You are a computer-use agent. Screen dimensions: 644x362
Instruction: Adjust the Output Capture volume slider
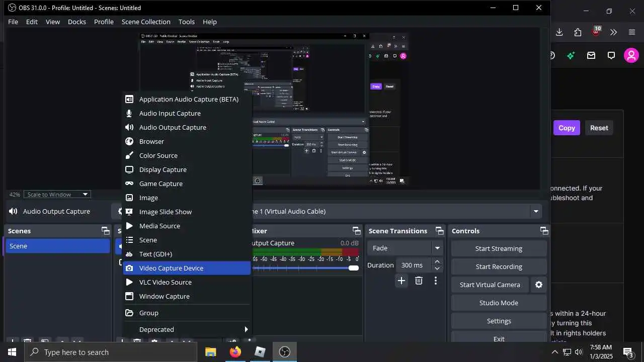point(354,268)
